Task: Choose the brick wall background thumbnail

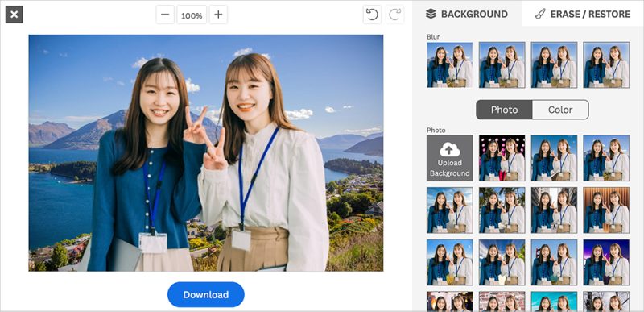Action: pyautogui.click(x=502, y=301)
